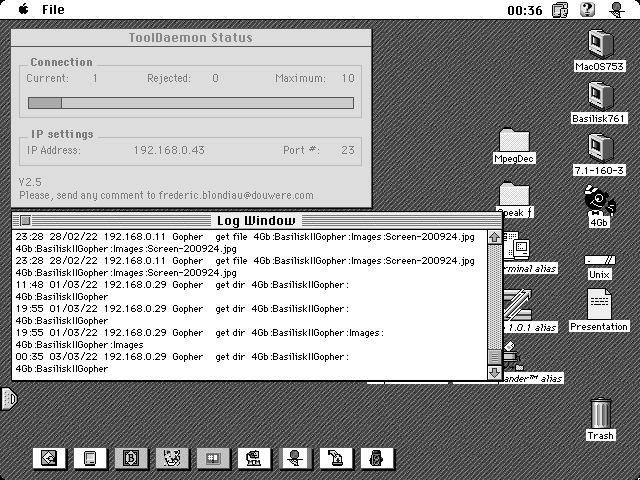
Task: Click the Log Window scroll down arrow
Action: click(493, 373)
